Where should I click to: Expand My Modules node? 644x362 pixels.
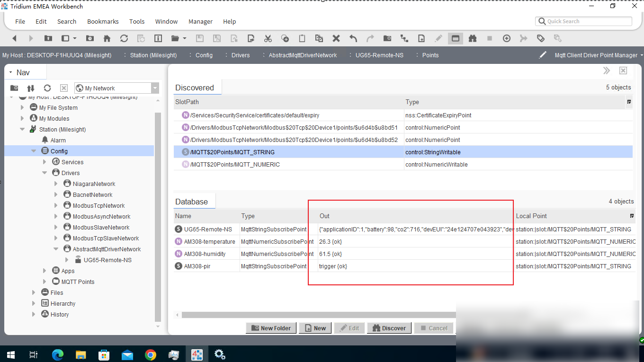click(22, 118)
